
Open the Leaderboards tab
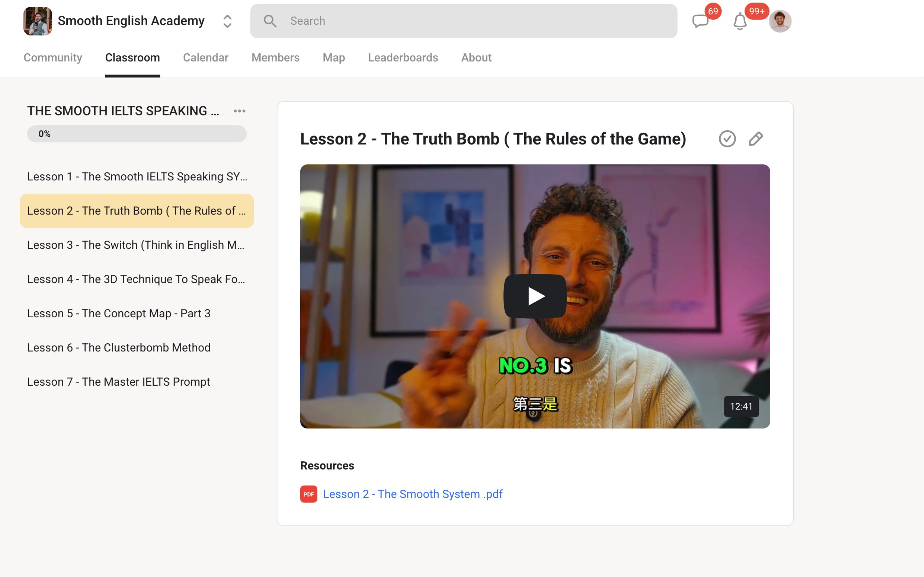(x=403, y=58)
